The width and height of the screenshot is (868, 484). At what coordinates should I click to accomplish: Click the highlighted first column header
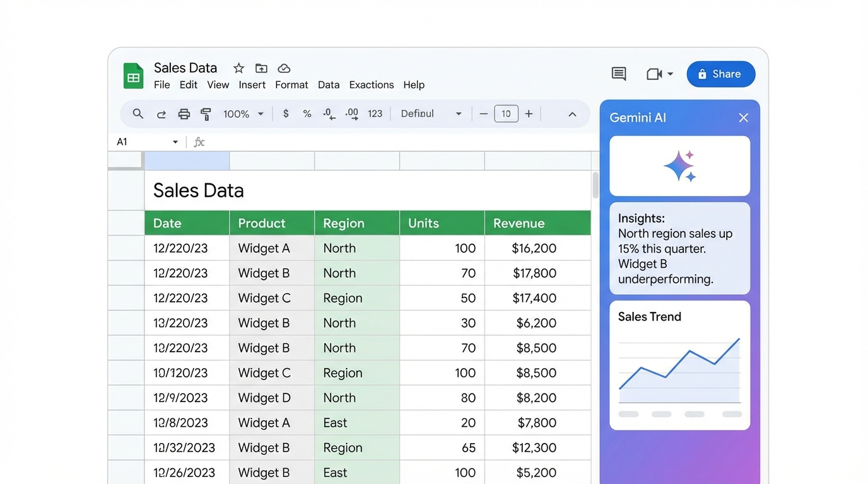(x=187, y=161)
